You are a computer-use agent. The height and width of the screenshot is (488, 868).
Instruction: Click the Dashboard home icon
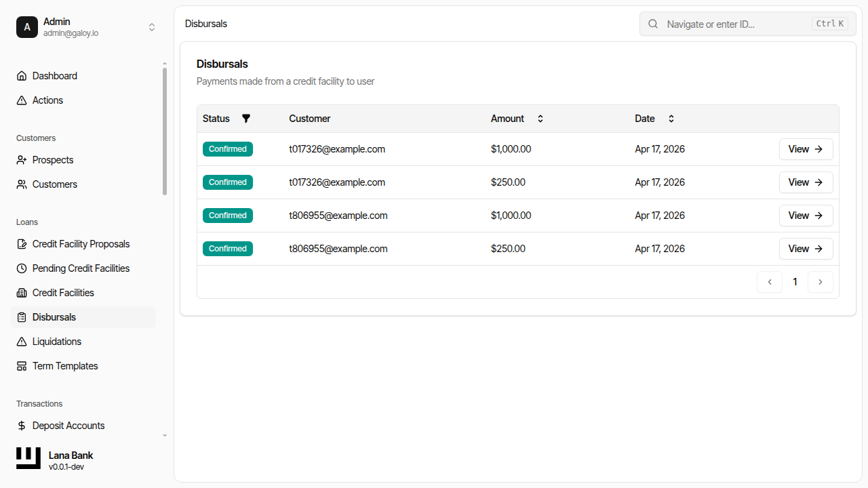[22, 76]
